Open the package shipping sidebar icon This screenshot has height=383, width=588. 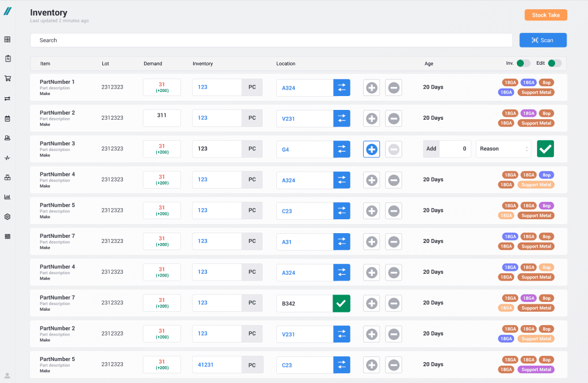(x=7, y=177)
